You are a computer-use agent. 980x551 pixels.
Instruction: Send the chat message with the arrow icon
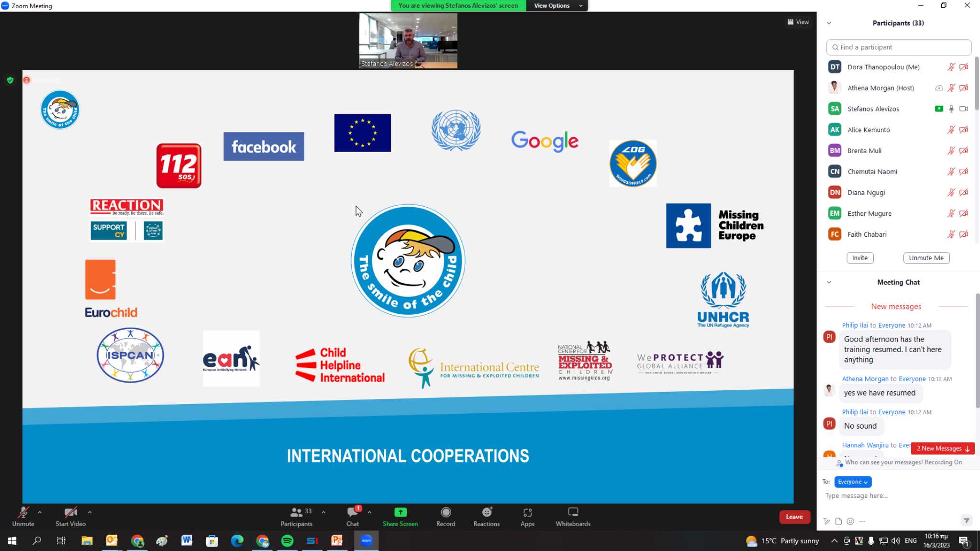(x=966, y=520)
